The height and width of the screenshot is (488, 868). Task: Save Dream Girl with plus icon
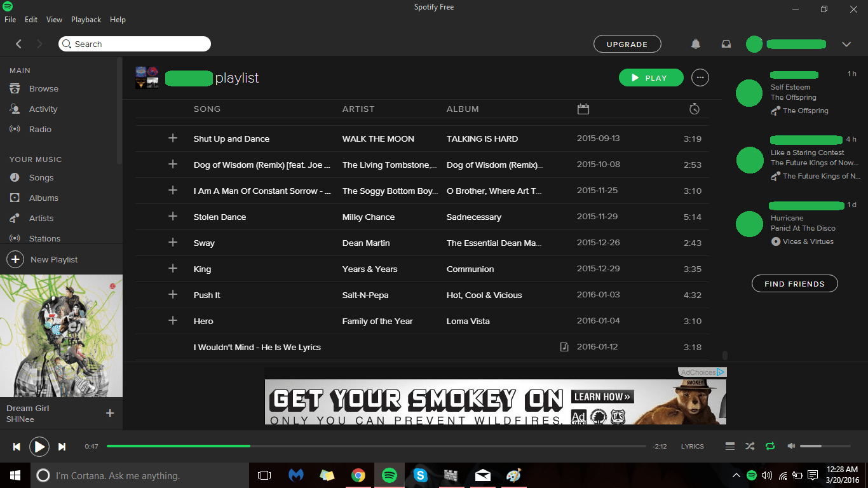coord(110,413)
